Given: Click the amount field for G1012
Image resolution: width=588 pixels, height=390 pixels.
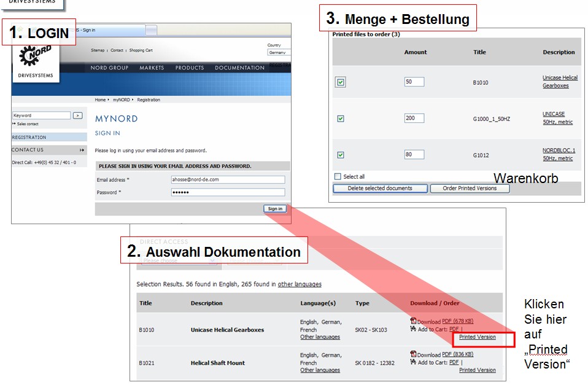Looking at the screenshot, I should point(414,155).
